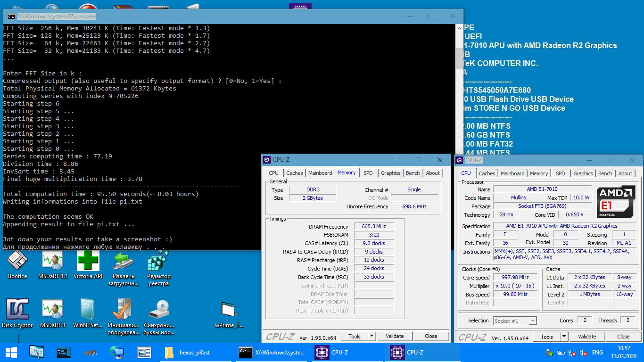The height and width of the screenshot is (362, 644).
Task: Open Редактор реестра desktop icon
Action: [x=158, y=269]
